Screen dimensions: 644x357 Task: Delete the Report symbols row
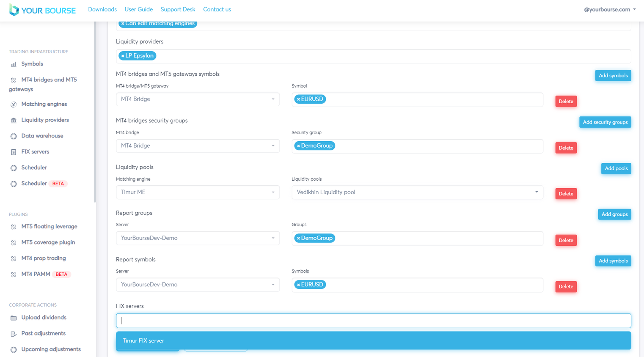tap(566, 287)
